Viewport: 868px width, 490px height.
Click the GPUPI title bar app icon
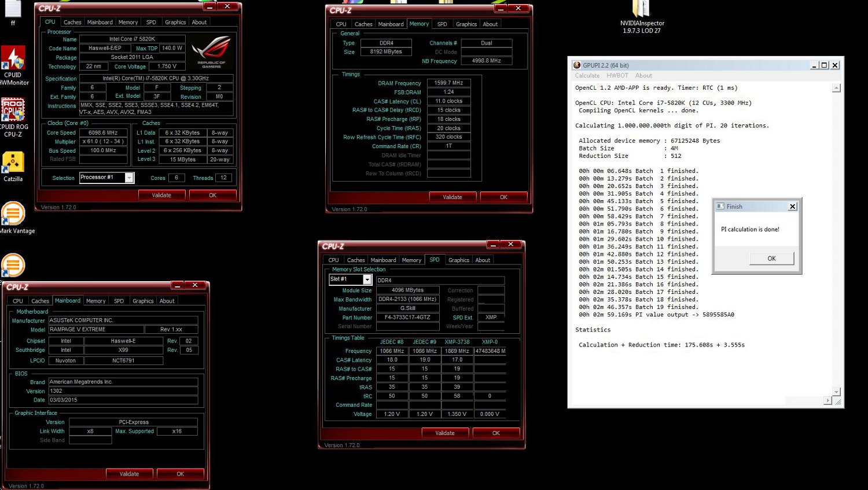coord(577,65)
